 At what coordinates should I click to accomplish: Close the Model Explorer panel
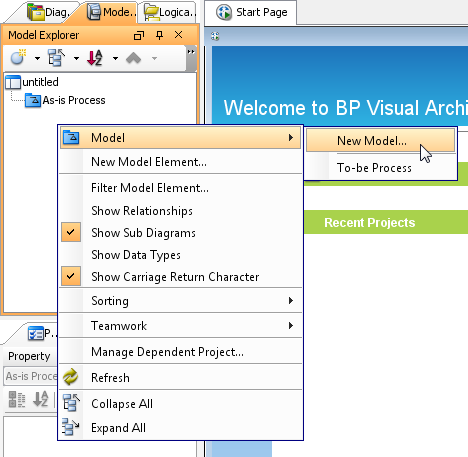pyautogui.click(x=179, y=35)
